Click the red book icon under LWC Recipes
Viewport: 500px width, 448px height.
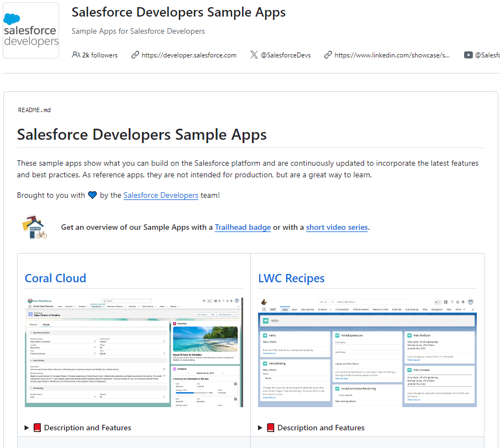[271, 428]
